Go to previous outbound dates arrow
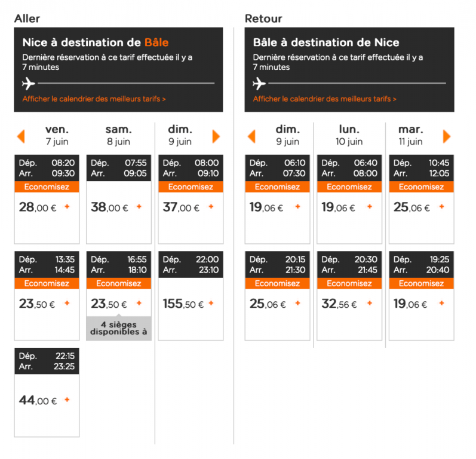The height and width of the screenshot is (459, 476). [x=21, y=136]
